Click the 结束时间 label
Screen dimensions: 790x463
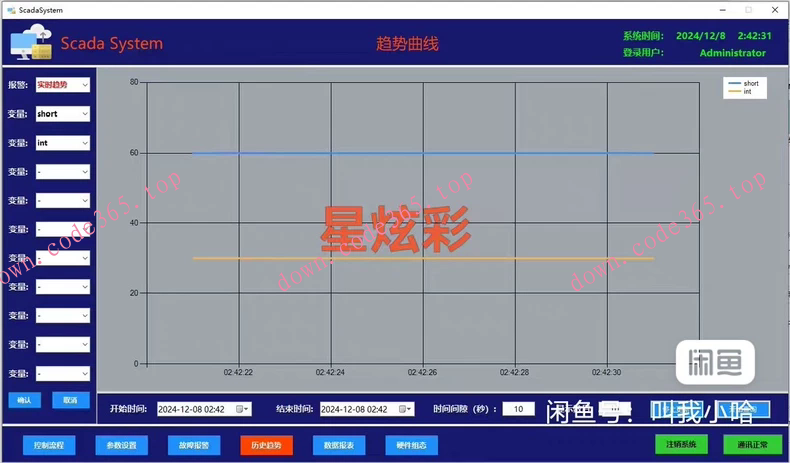point(295,409)
